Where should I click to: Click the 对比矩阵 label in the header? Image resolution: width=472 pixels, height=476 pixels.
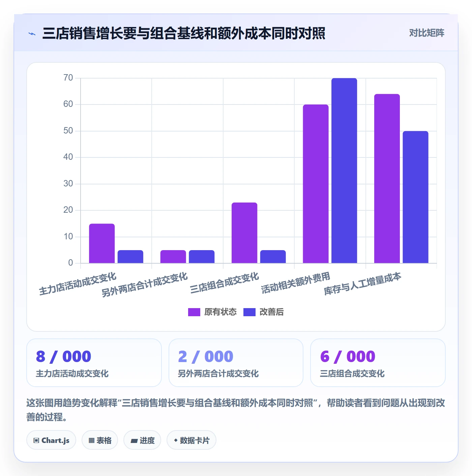pos(426,33)
